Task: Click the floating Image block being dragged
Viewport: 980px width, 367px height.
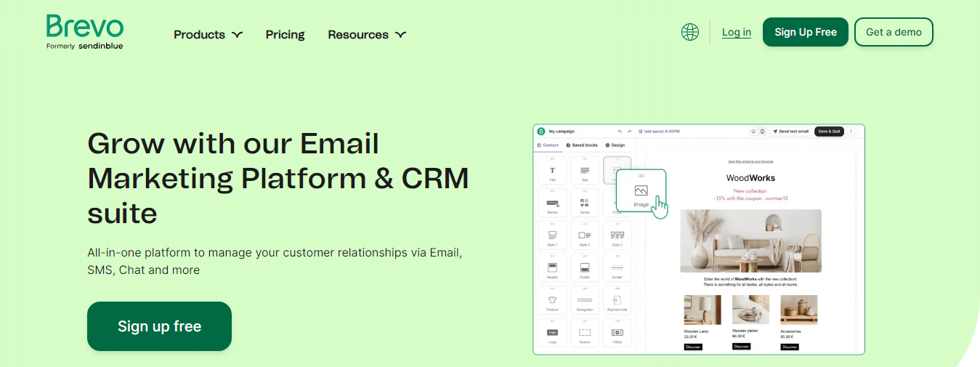Action: click(x=641, y=192)
